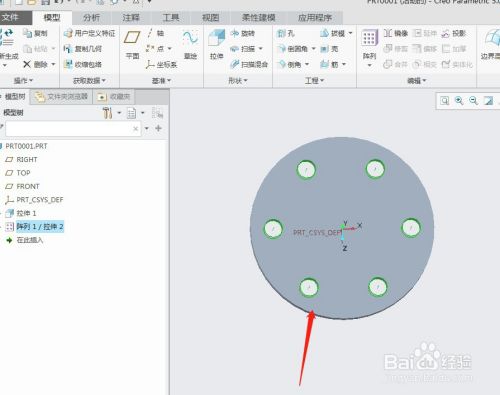Select the RIGHT datum plane
Viewport: 500px width, 395px height.
[21, 159]
